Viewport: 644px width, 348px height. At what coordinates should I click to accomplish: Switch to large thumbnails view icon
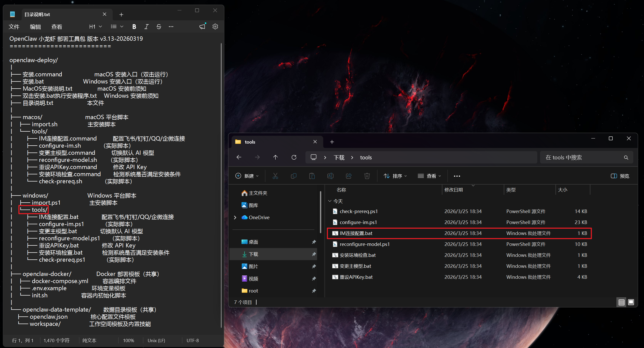(x=631, y=302)
